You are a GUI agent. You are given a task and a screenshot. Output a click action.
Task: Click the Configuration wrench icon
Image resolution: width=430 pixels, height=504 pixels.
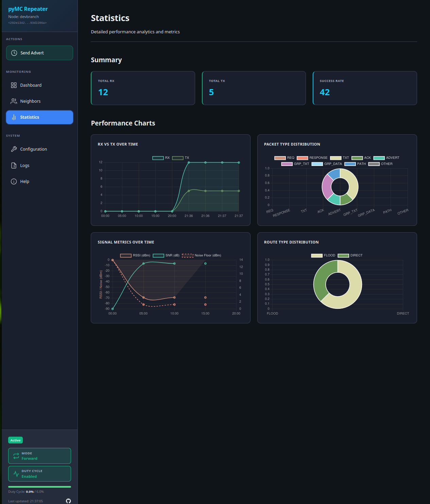pos(14,149)
